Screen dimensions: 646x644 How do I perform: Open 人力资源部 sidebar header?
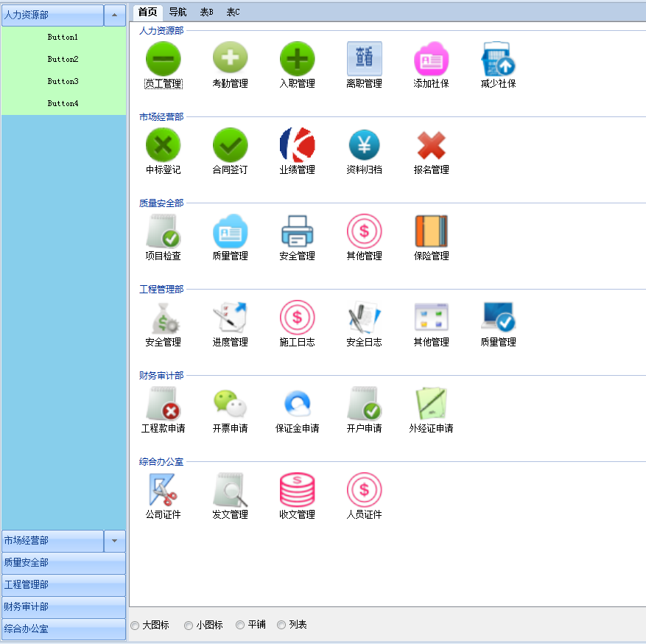[x=53, y=15]
